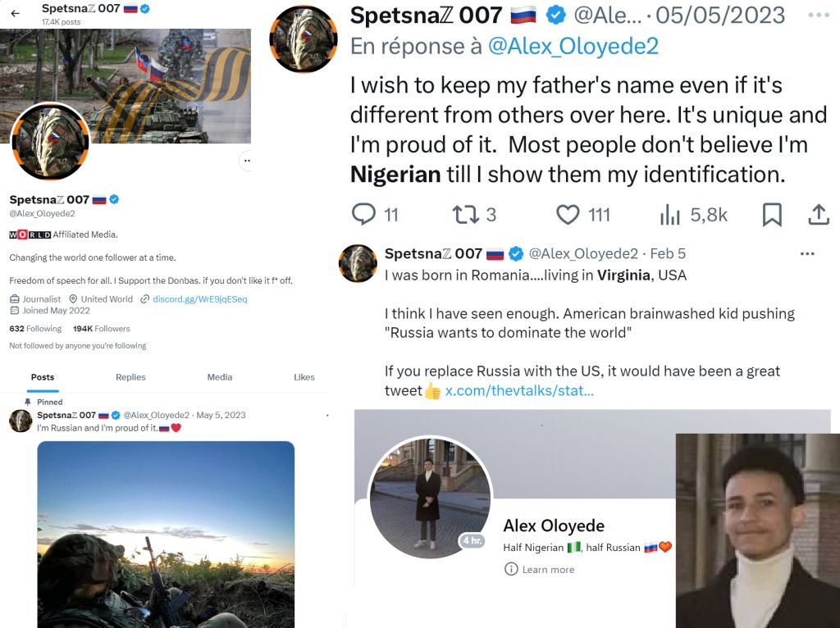The width and height of the screenshot is (840, 628).
Task: Click @Alex_Oloyede2 mention in reply header
Action: click(x=573, y=47)
